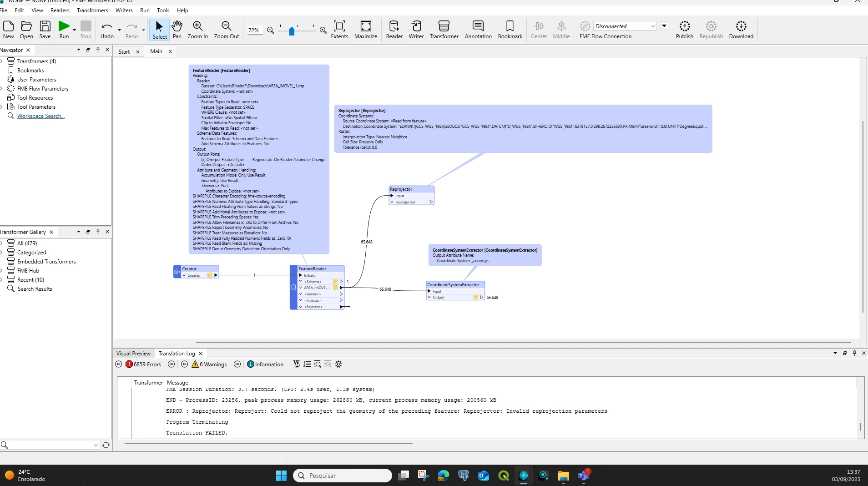Select the Pan hand tool
Viewport: 868px width, 486px height.
pyautogui.click(x=177, y=30)
